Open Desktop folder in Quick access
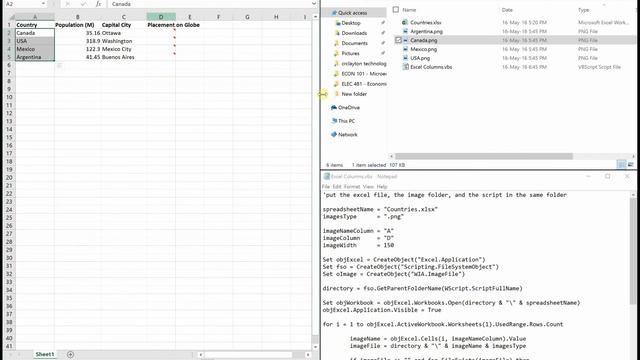 [351, 23]
